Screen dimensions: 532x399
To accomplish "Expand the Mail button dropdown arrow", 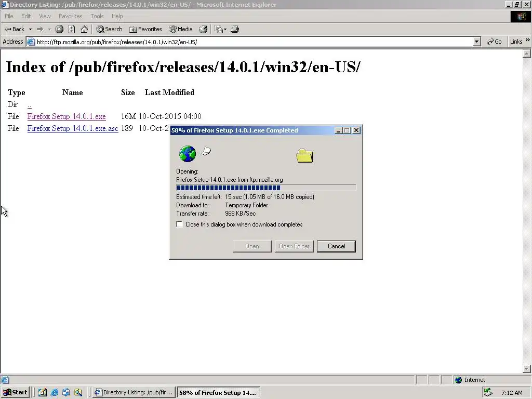I will point(225,30).
